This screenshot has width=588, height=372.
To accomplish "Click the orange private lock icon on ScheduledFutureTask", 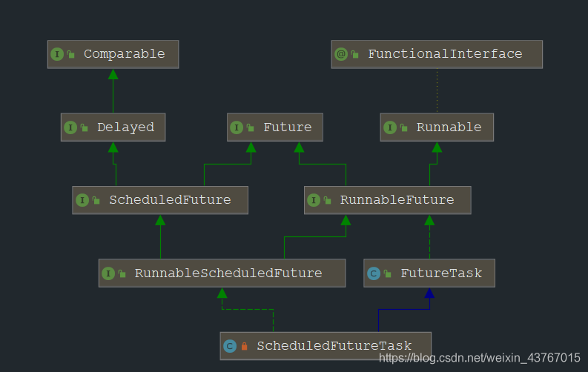I will pos(244,347).
